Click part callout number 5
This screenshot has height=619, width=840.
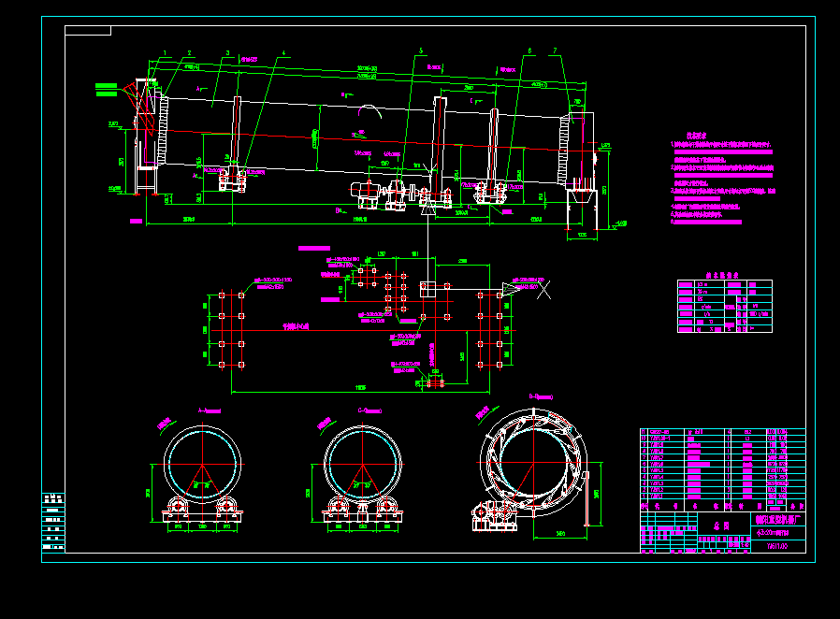point(421,51)
